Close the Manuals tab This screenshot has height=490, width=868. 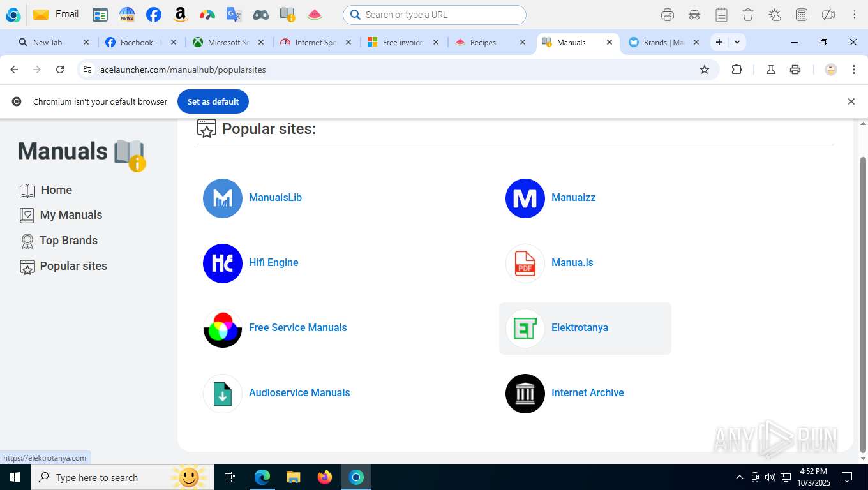[610, 43]
